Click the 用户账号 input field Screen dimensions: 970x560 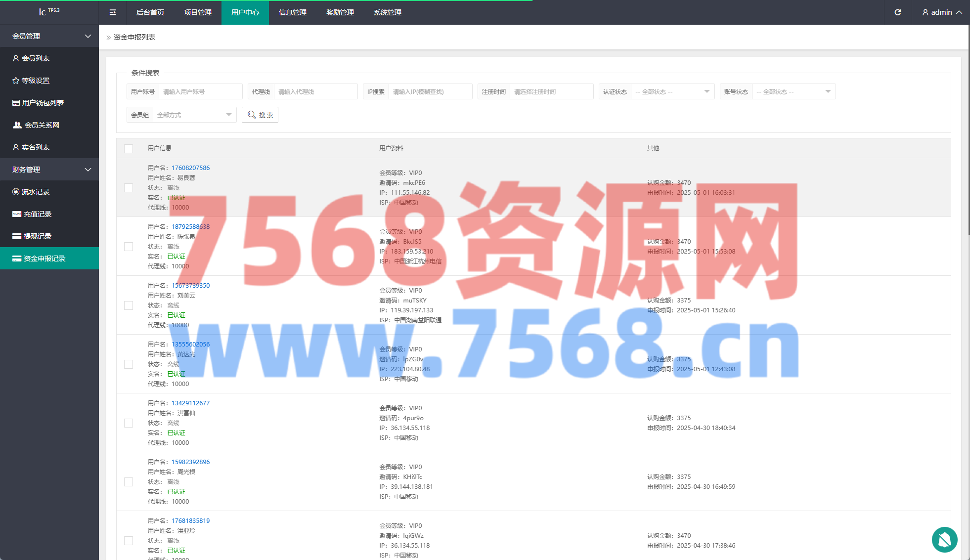point(200,92)
